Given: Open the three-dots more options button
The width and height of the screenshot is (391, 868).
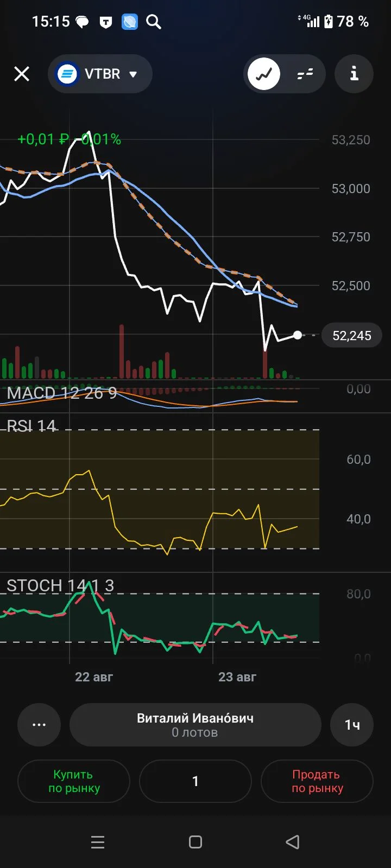Looking at the screenshot, I should coord(39,725).
